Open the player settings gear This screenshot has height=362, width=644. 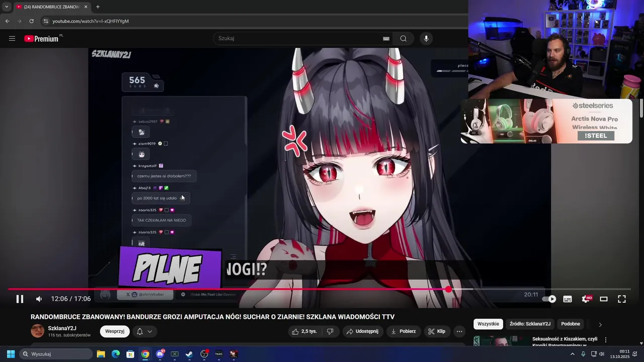point(586,299)
